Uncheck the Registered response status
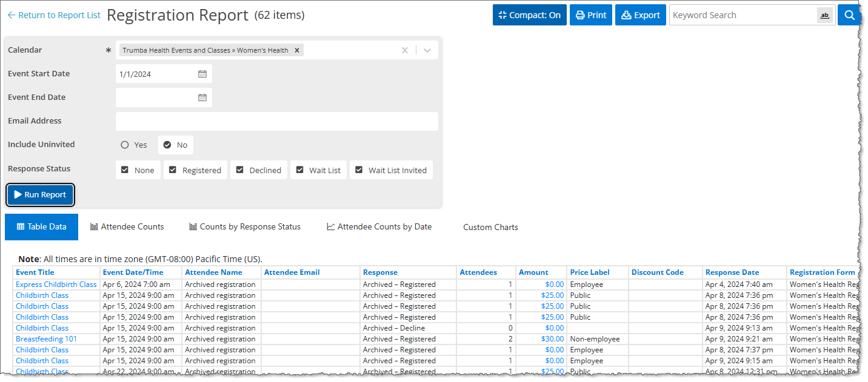 click(x=195, y=170)
